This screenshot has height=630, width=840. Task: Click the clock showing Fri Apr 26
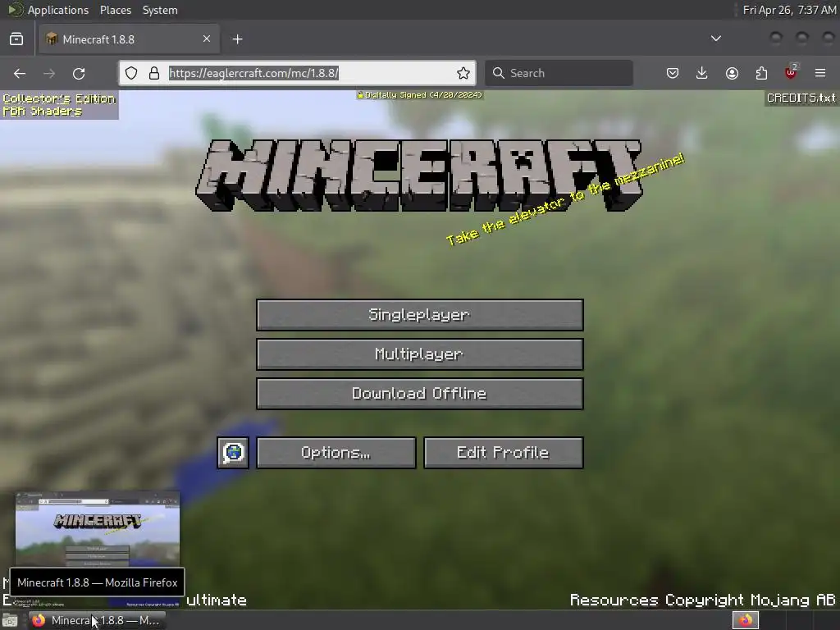pyautogui.click(x=789, y=10)
